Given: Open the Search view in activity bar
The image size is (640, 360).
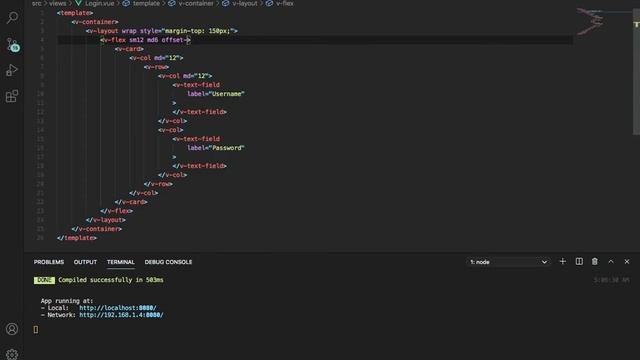Looking at the screenshot, I should coord(12,18).
